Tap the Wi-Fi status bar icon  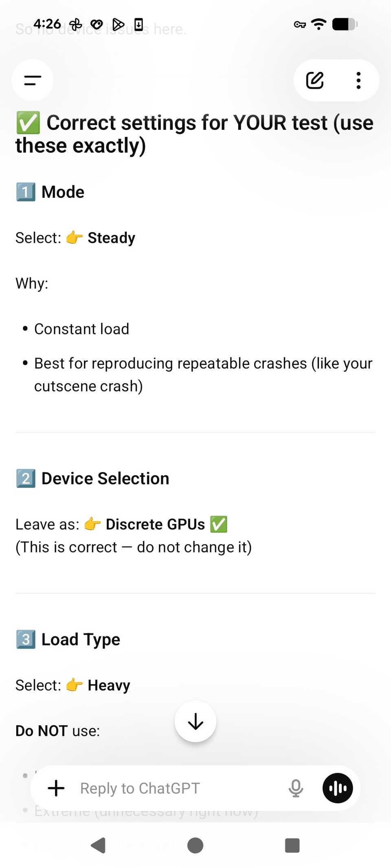[319, 24]
